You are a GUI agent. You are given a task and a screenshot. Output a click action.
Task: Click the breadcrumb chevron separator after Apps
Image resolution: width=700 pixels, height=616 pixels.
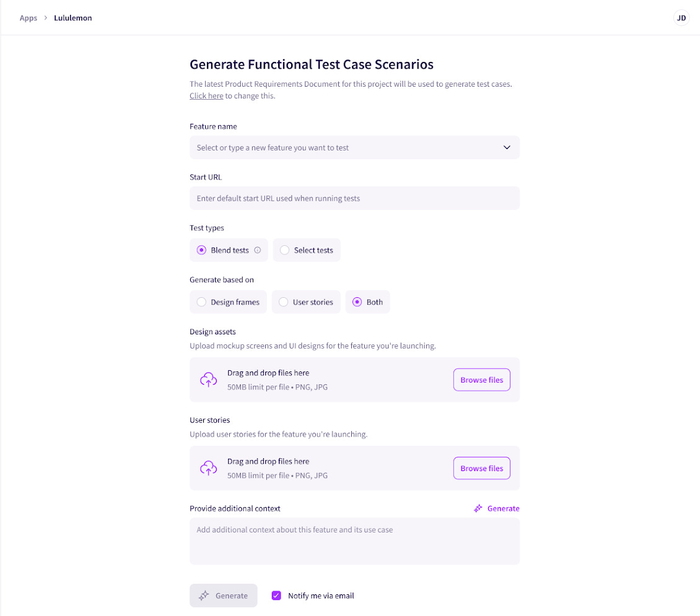pos(46,18)
